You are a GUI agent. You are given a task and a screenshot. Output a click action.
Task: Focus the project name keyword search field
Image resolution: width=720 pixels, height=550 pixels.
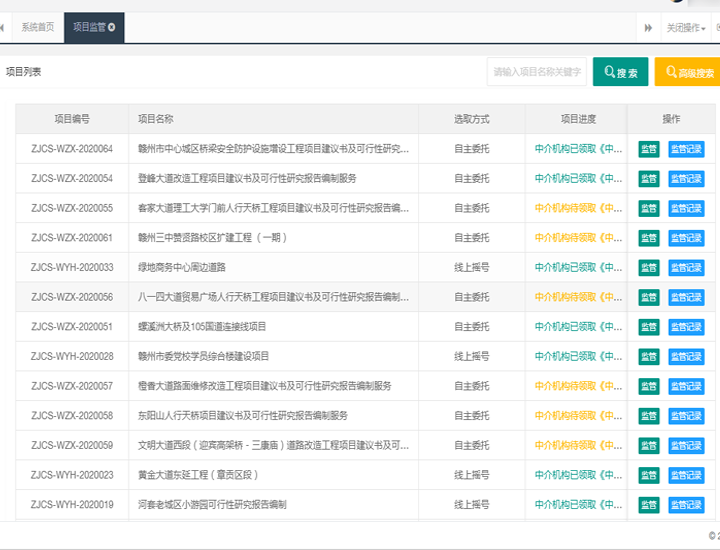point(536,72)
